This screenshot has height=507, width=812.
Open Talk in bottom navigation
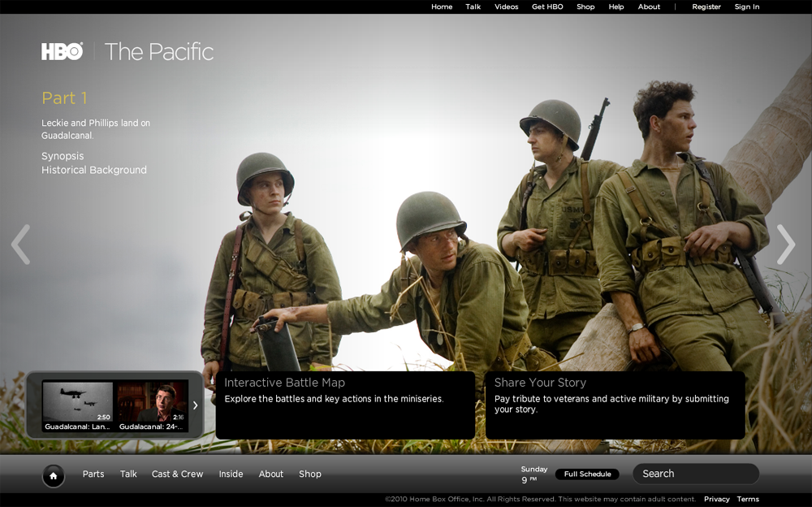128,474
